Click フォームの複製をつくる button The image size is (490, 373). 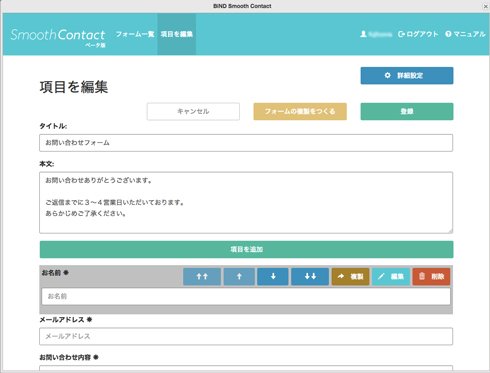(300, 111)
